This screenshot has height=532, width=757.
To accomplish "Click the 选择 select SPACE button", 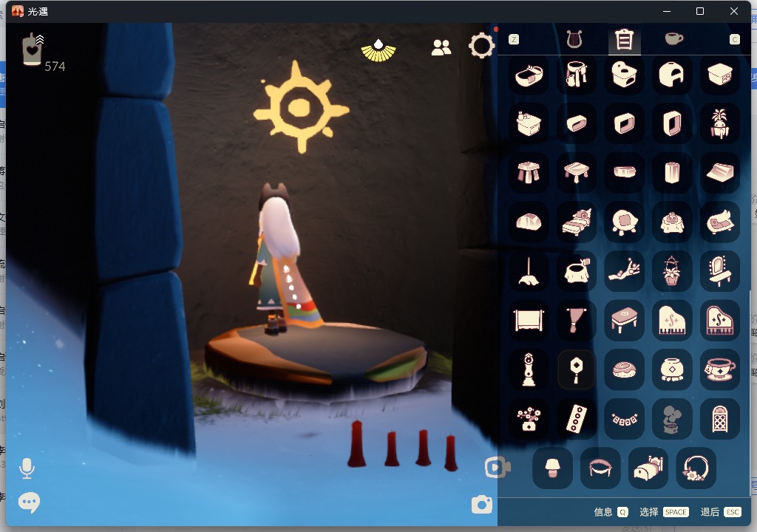I will click(x=664, y=512).
